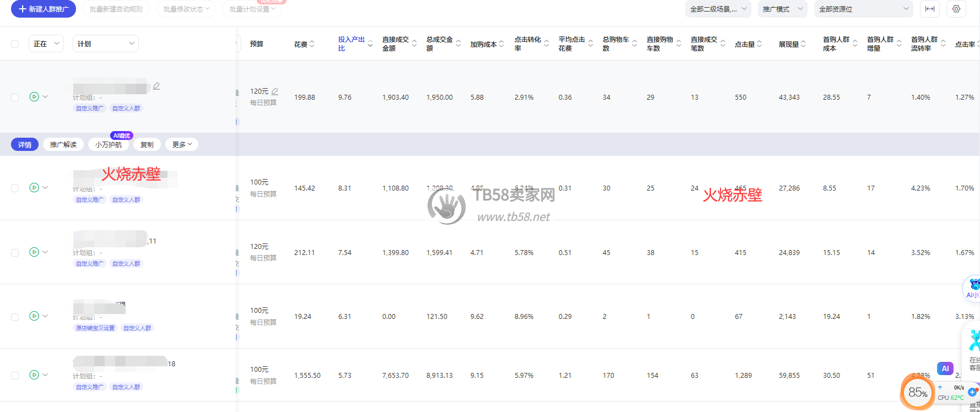Click the purple AI badge icon
The height and width of the screenshot is (412, 980).
(945, 368)
